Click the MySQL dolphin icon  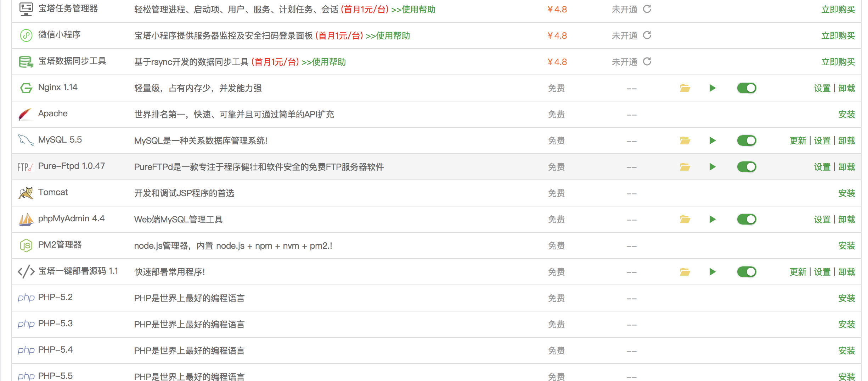coord(26,140)
